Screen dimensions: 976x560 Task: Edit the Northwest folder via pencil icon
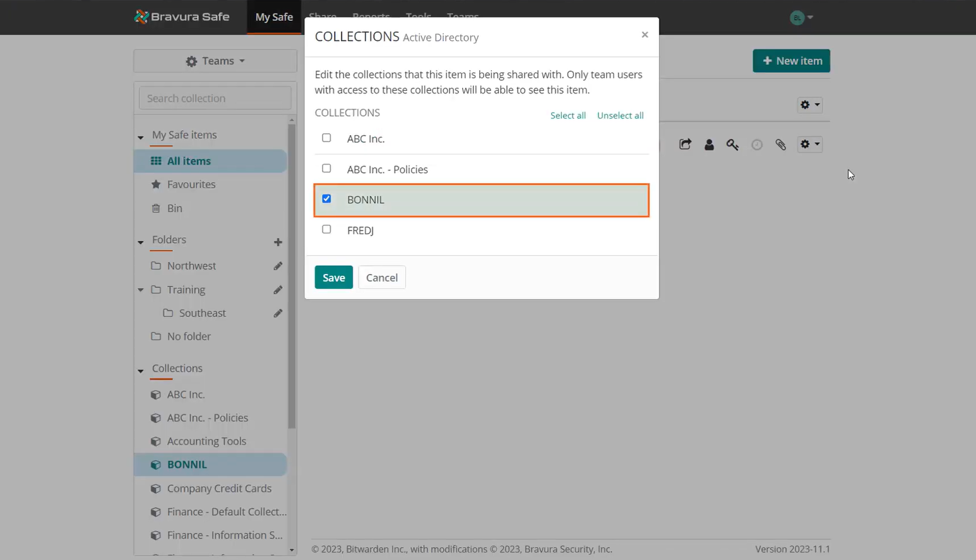[278, 266]
